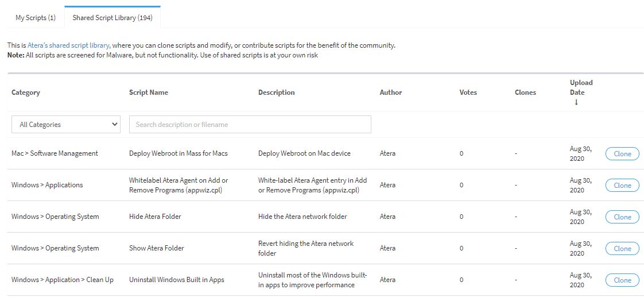
Task: Select the Show Atera Folder script name
Action: click(157, 248)
